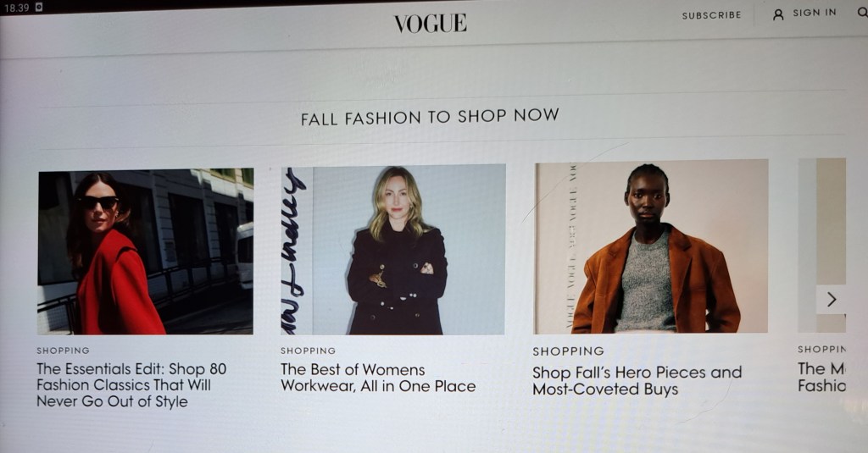The height and width of the screenshot is (453, 868).
Task: Click Sign In text link
Action: click(815, 13)
